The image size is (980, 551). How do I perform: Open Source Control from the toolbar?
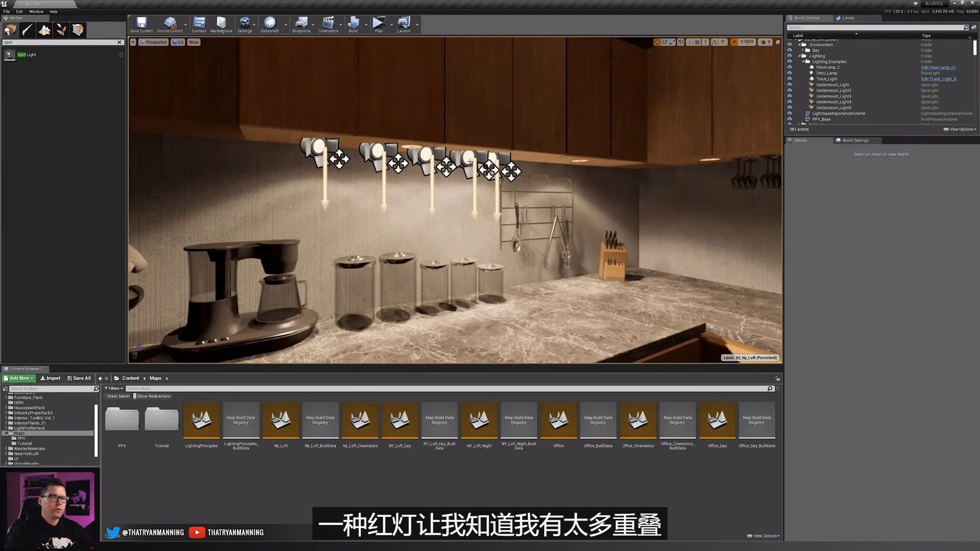(x=170, y=24)
